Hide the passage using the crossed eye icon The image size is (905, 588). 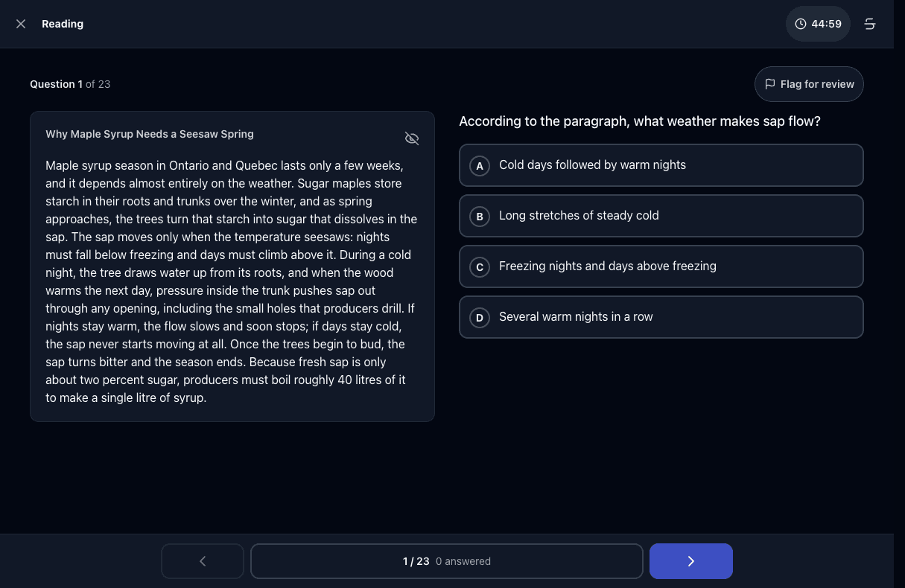tap(412, 138)
